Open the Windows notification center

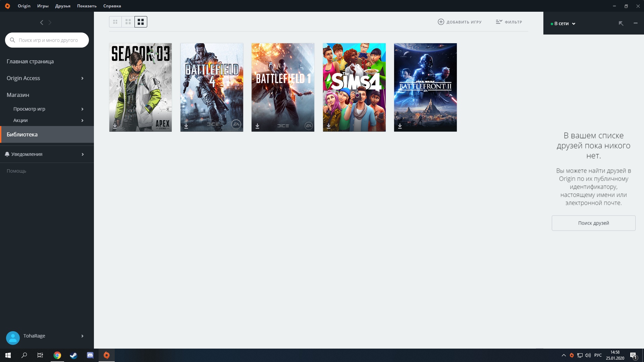(633, 355)
